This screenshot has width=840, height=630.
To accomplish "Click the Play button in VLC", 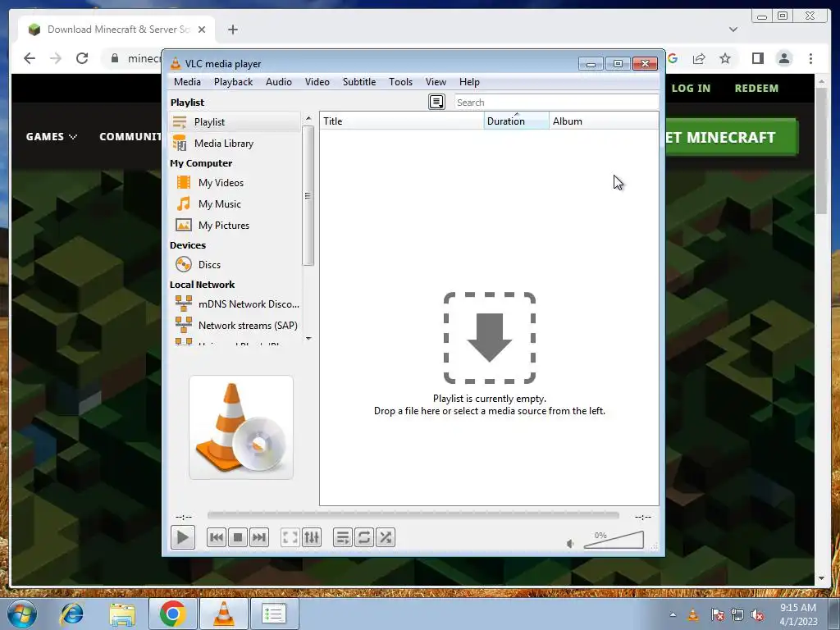I will click(182, 537).
